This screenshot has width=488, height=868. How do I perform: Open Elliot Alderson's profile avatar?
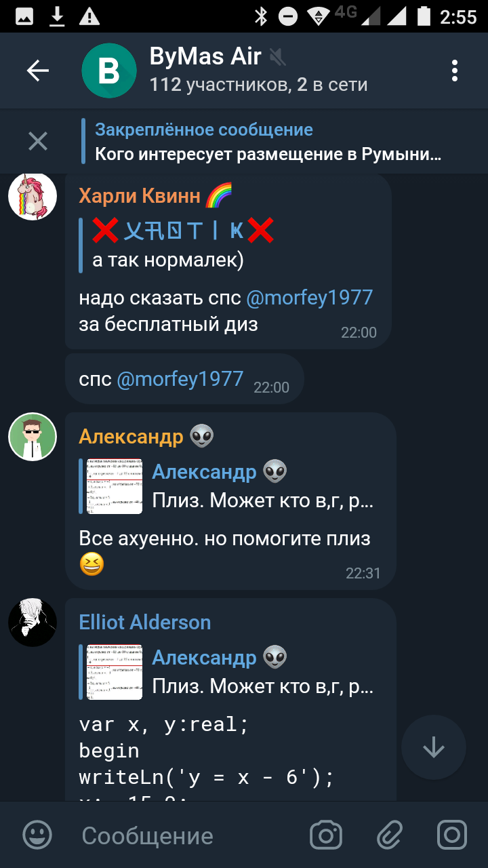[x=32, y=623]
